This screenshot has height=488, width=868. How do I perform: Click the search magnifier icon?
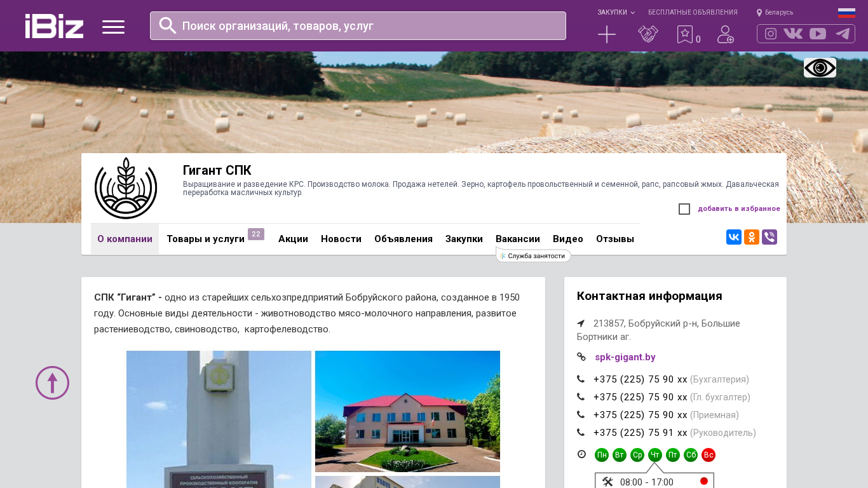168,25
